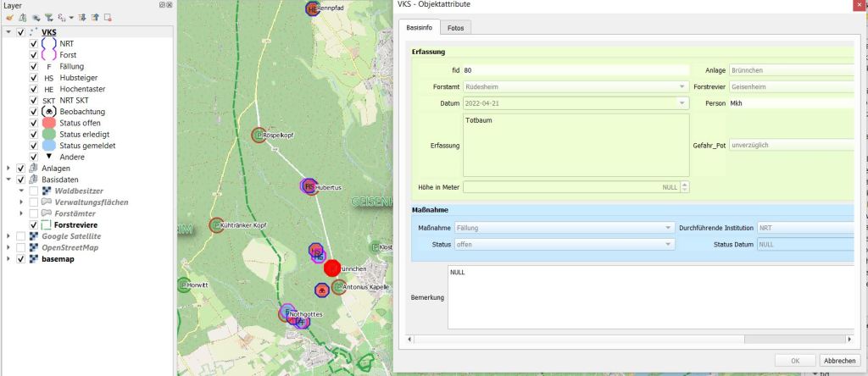
Task: Toggle visibility of Google Satellite layer
Action: pyautogui.click(x=20, y=236)
